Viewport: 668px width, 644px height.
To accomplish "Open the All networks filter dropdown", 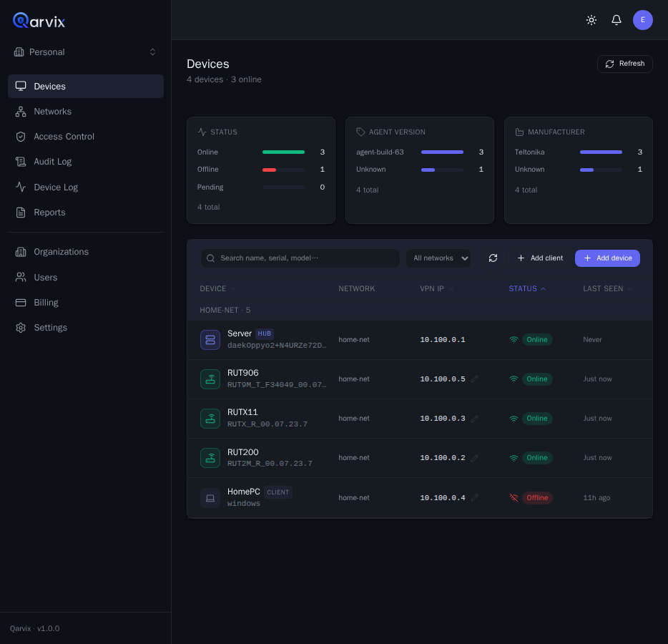I will (438, 258).
